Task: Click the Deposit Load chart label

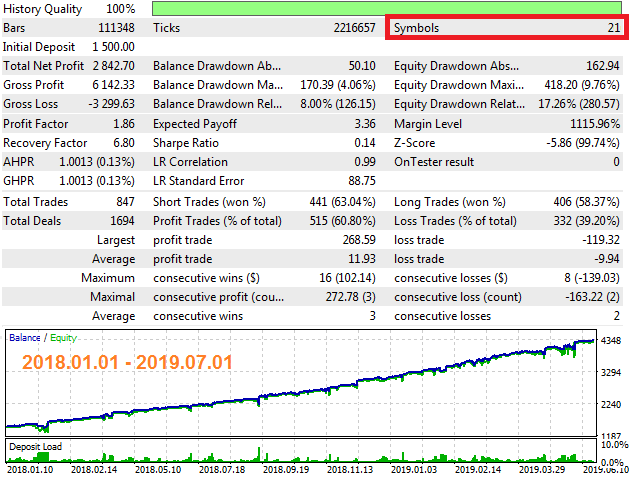Action: point(36,447)
